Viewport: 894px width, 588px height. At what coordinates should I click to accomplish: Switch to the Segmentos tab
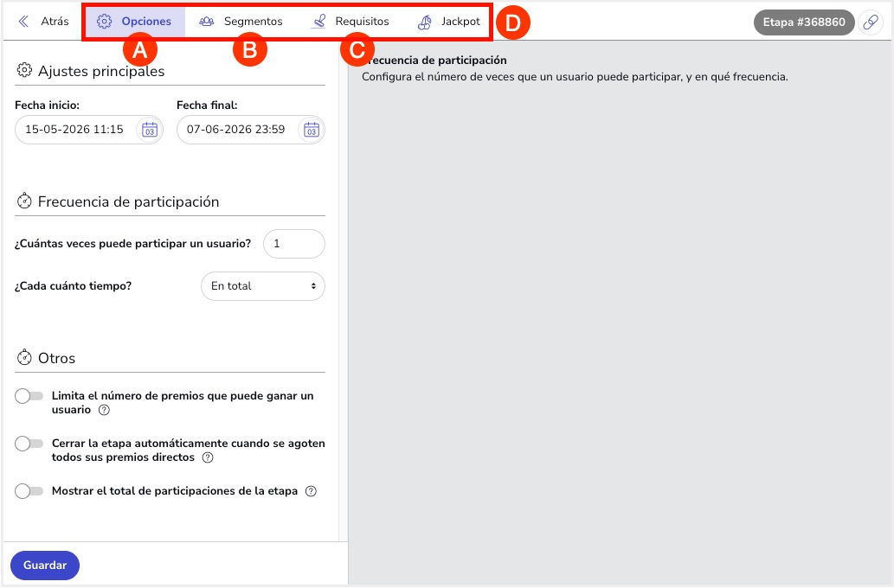click(241, 22)
